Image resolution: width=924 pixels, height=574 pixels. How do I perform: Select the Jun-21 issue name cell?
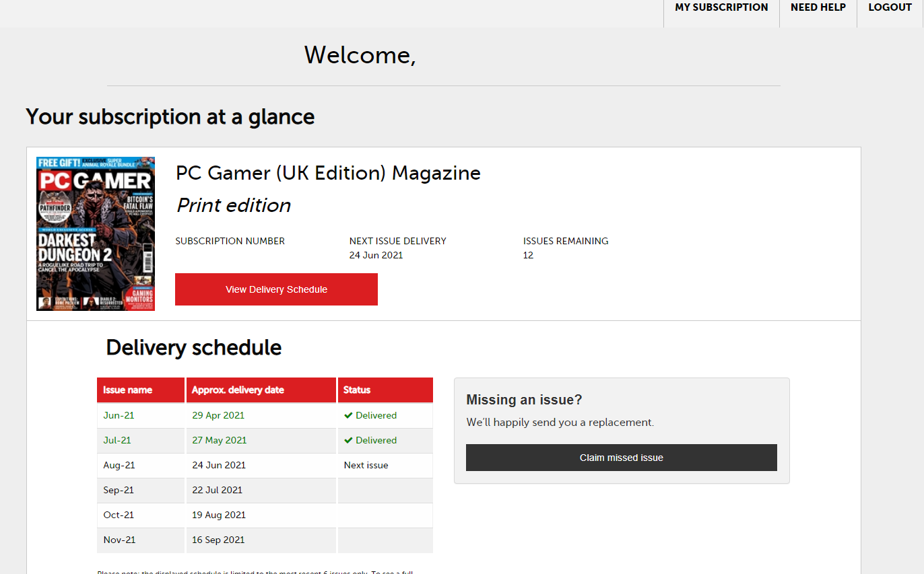click(x=141, y=415)
